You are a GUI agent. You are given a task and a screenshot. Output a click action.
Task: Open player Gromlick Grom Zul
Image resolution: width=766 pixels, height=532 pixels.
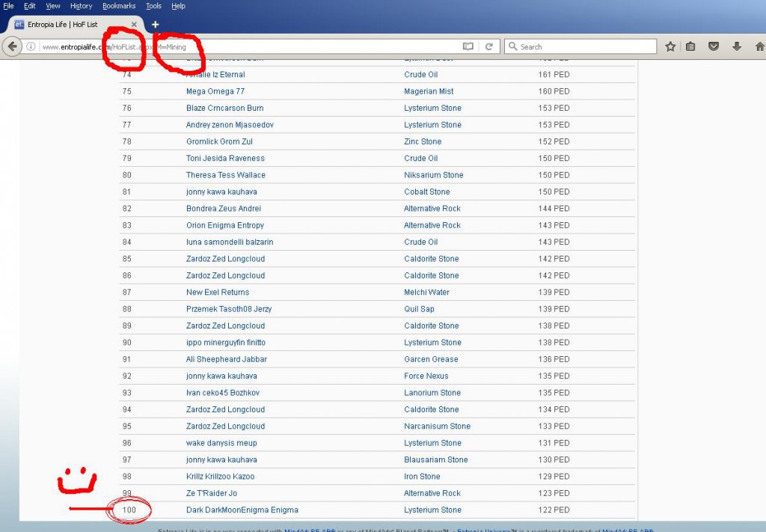(x=219, y=141)
